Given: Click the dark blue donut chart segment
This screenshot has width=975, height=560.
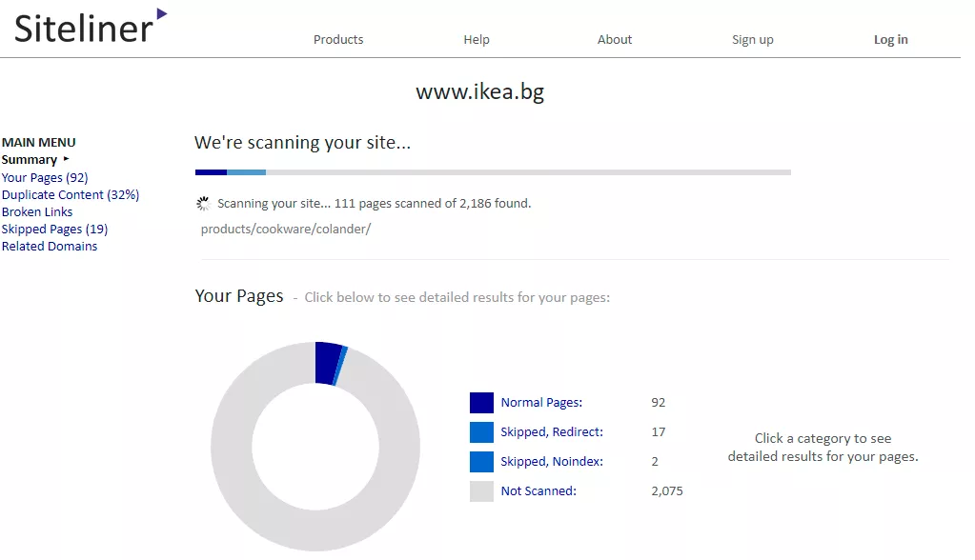Looking at the screenshot, I should 327,363.
